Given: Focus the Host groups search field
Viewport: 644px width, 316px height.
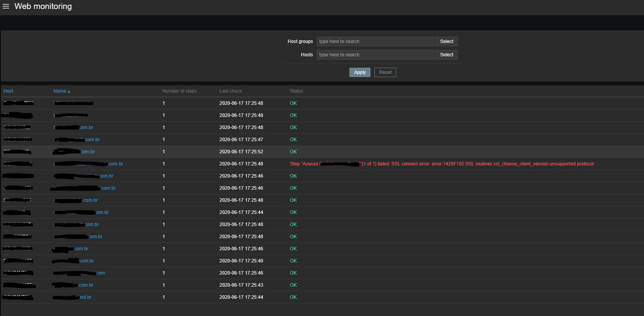Looking at the screenshot, I should pyautogui.click(x=375, y=41).
